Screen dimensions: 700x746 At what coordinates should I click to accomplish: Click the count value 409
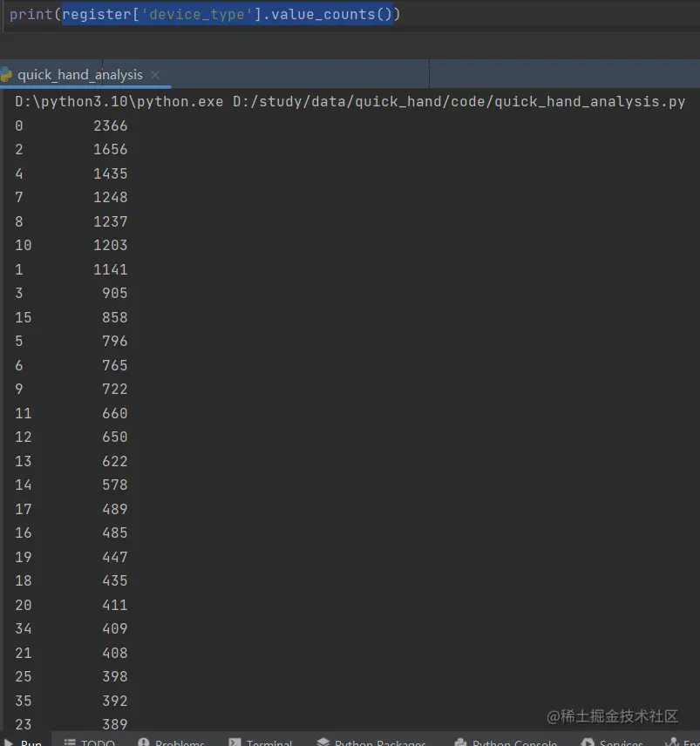[x=115, y=628]
